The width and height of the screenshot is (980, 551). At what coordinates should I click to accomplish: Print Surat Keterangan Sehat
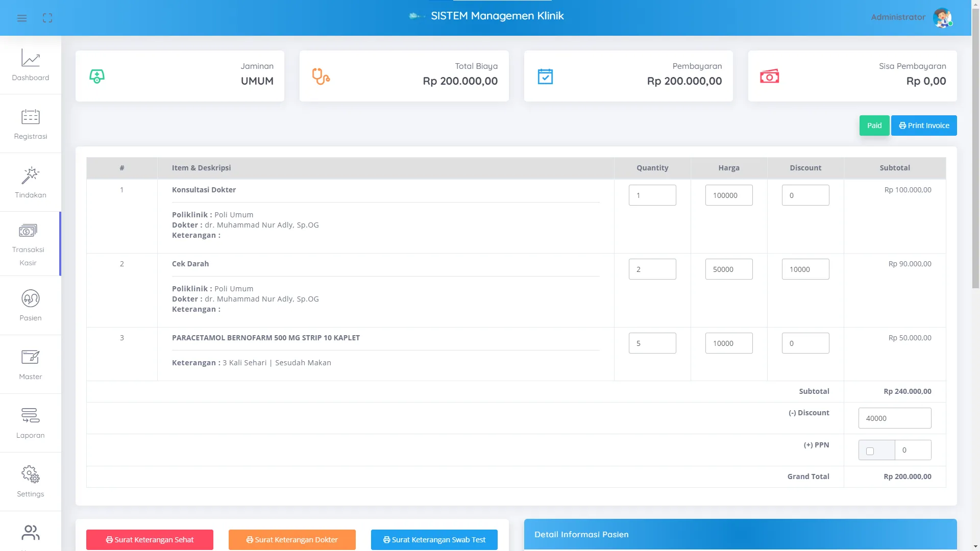(150, 540)
